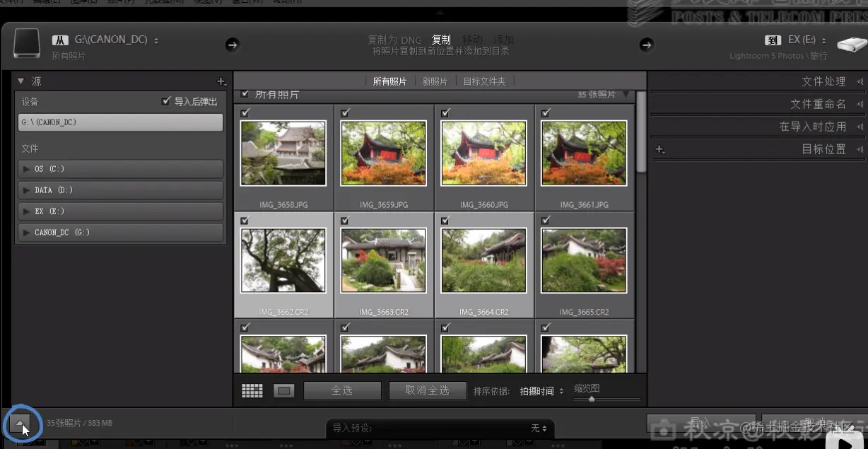Click the right arrow before the EX (E:) destination

click(646, 45)
